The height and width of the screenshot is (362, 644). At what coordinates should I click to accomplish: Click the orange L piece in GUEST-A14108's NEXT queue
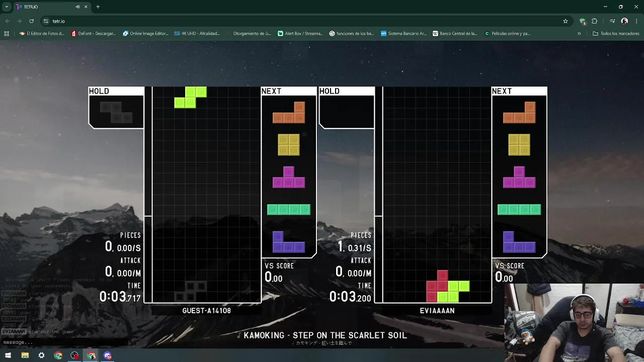289,113
